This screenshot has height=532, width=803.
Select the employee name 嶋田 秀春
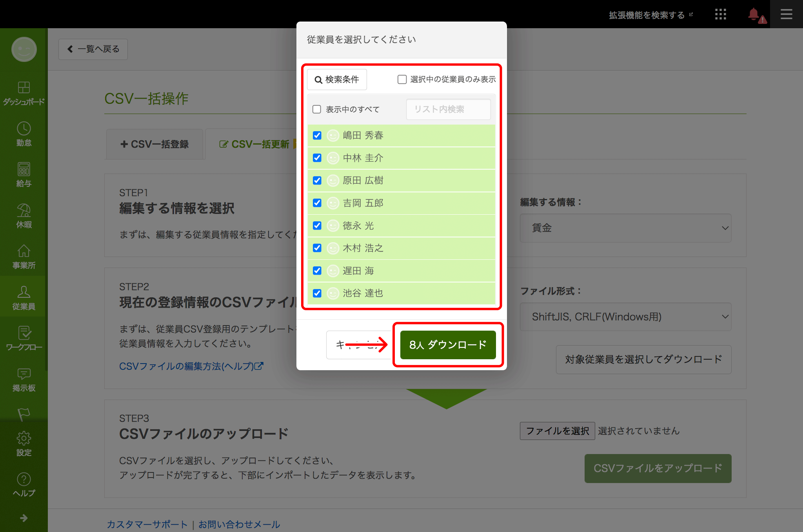(x=363, y=136)
